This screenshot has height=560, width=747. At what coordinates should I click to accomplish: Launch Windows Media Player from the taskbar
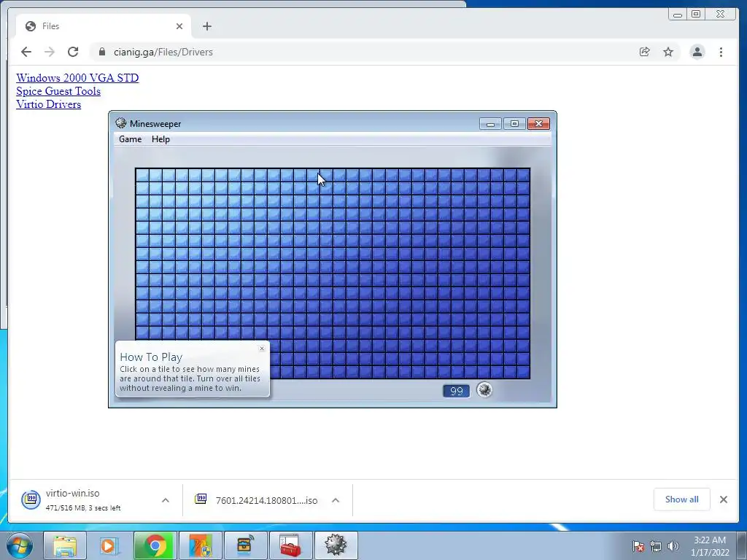click(x=109, y=545)
